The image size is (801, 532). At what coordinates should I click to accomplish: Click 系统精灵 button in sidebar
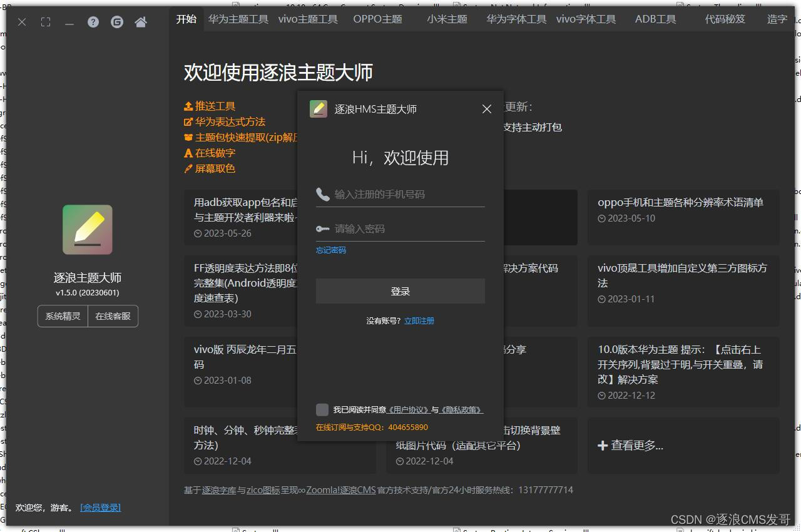point(63,316)
